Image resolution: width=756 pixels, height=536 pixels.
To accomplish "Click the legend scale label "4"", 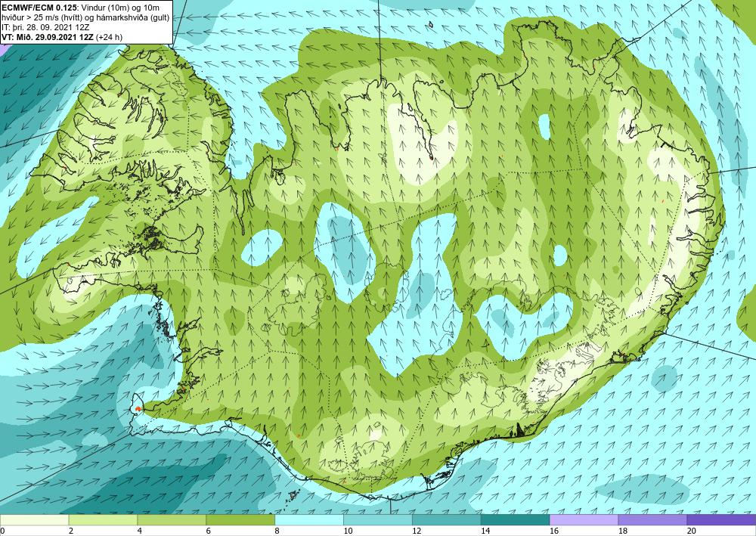I will (x=139, y=531).
